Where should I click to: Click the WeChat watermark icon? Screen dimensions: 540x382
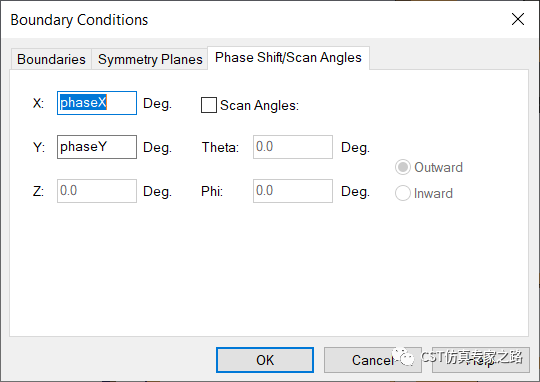tap(403, 357)
